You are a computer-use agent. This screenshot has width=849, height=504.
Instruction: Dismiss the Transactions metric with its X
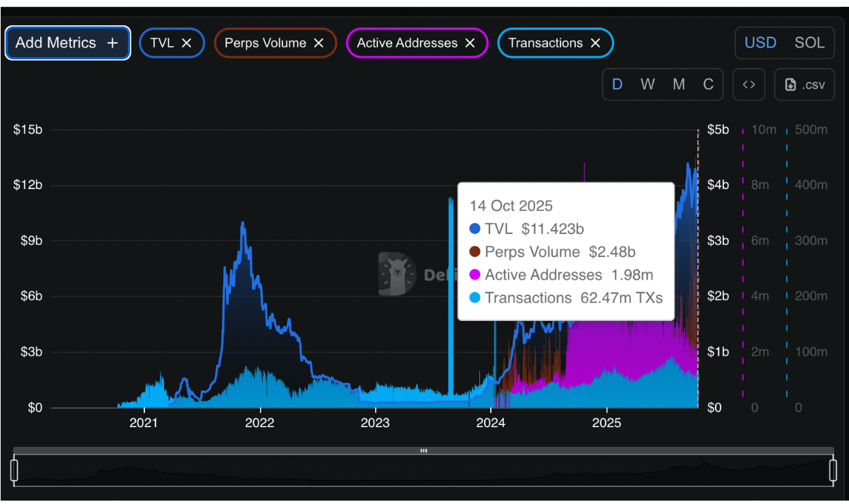[x=595, y=43]
